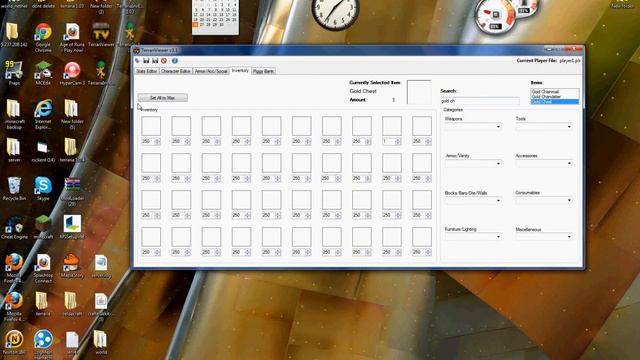
Task: Switch to the Piggy Bank tab
Action: pos(263,71)
